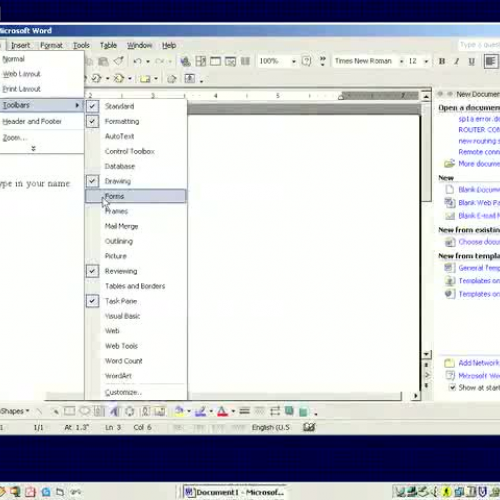Click the Line Color pen swatch

[200, 412]
